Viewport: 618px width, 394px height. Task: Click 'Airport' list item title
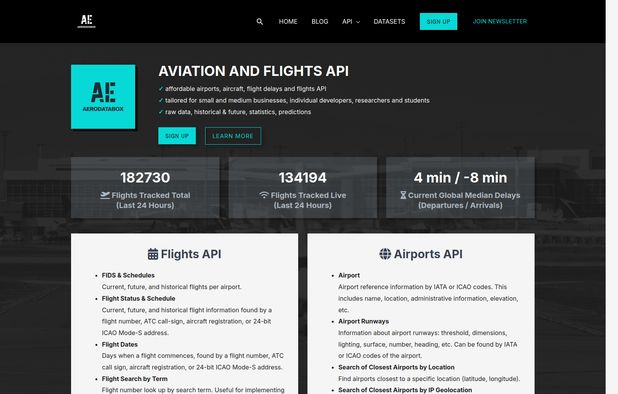349,275
